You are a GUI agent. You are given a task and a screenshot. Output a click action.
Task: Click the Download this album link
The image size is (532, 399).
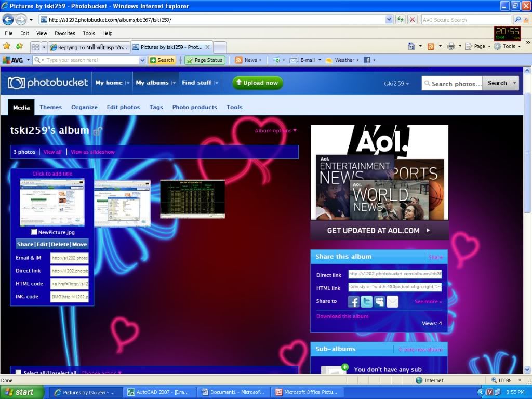(342, 316)
